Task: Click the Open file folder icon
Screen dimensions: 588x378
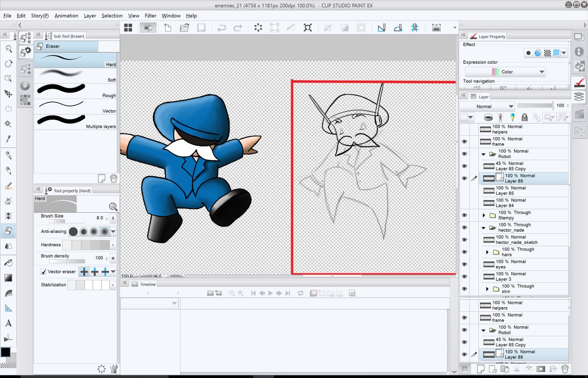Action: click(184, 28)
